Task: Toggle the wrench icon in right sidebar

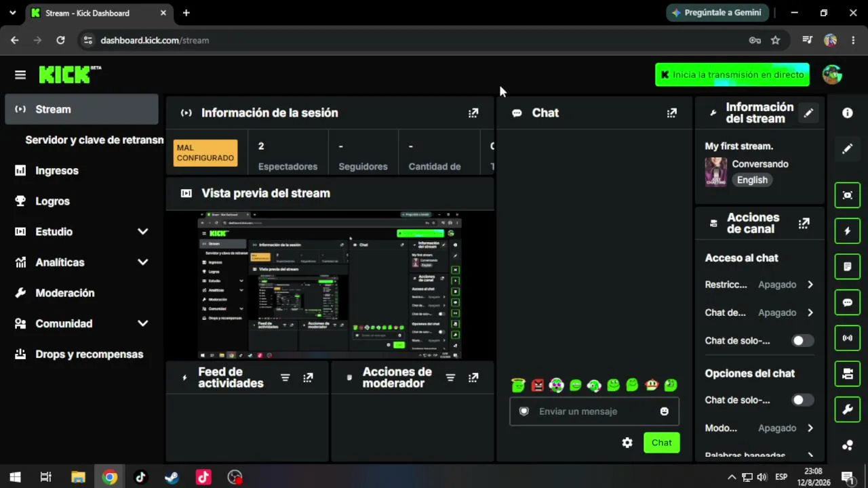Action: (848, 409)
